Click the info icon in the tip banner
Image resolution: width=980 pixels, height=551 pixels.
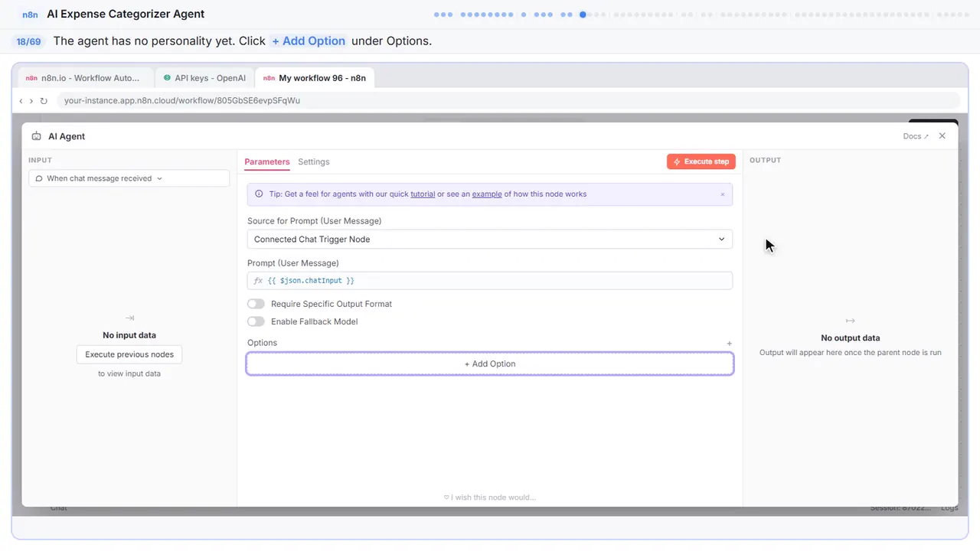tap(259, 194)
